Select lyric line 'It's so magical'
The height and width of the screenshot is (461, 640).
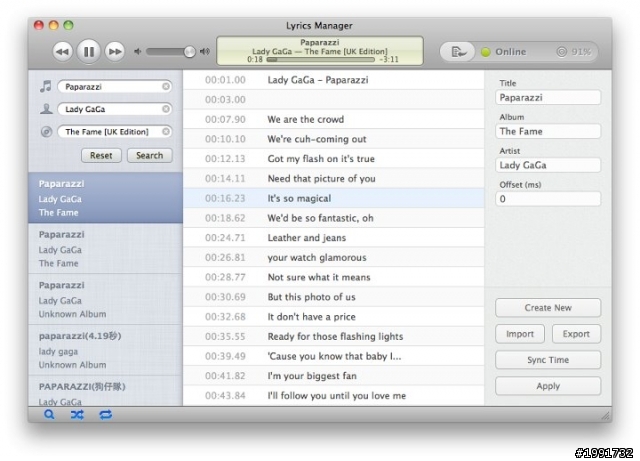pyautogui.click(x=333, y=198)
